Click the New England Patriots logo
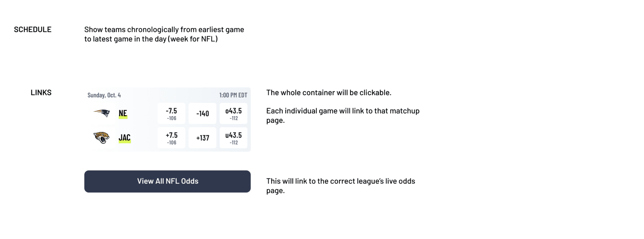 pyautogui.click(x=102, y=113)
